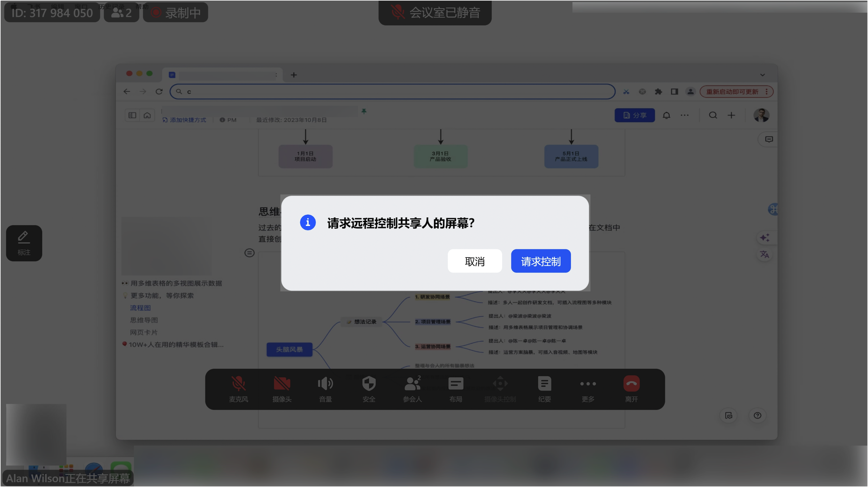Select 思维导图 in document outline

(x=144, y=320)
